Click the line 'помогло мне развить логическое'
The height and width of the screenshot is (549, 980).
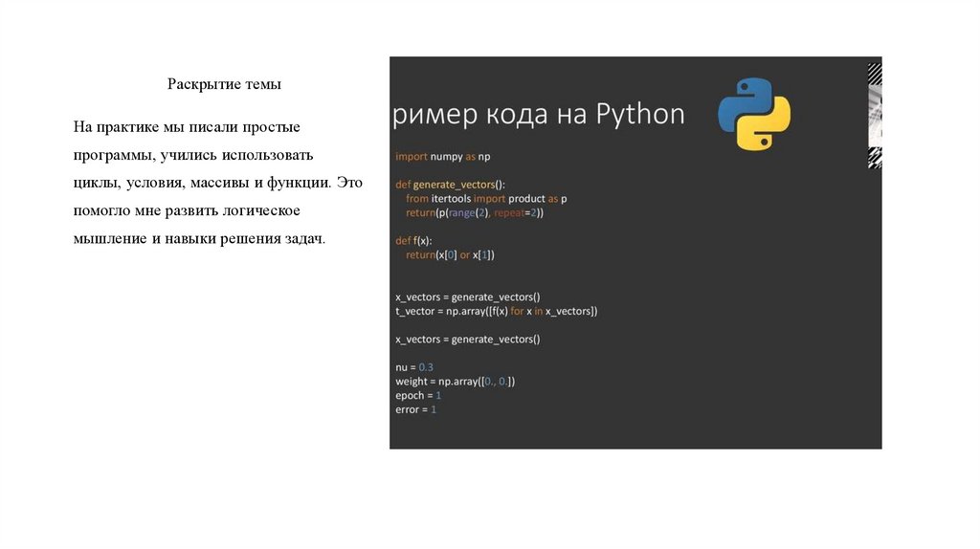click(x=187, y=210)
